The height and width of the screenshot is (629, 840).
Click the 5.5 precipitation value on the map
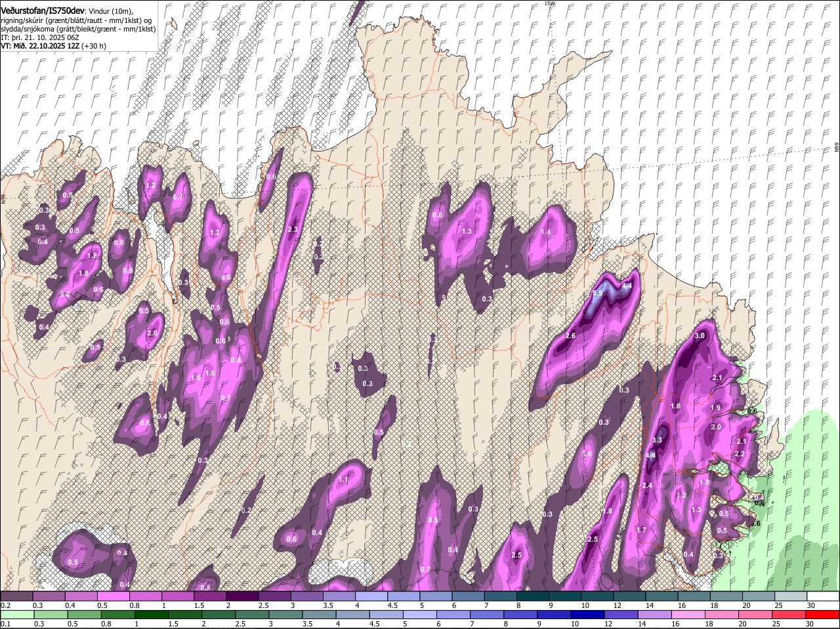pos(597,293)
